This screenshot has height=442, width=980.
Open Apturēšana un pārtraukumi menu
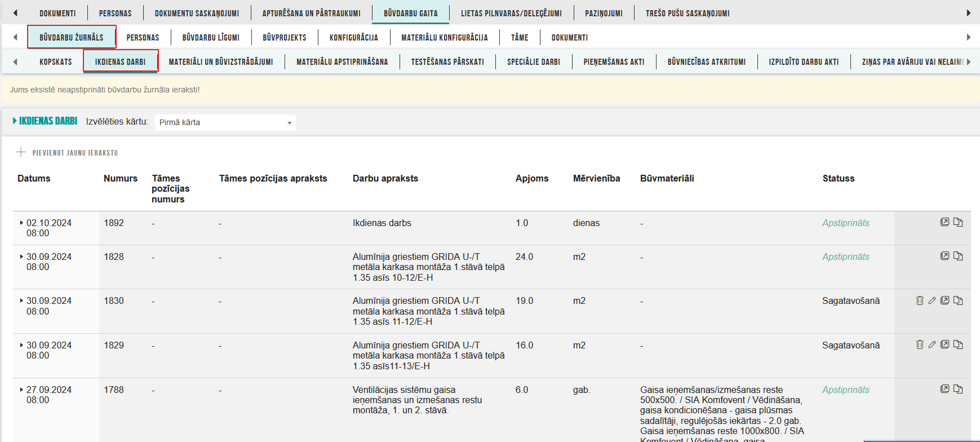(x=311, y=13)
